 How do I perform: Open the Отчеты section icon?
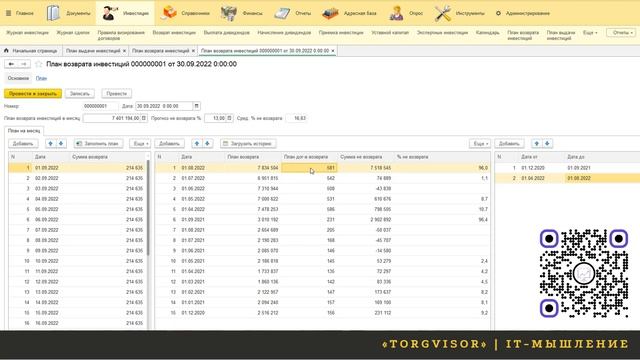click(282, 13)
